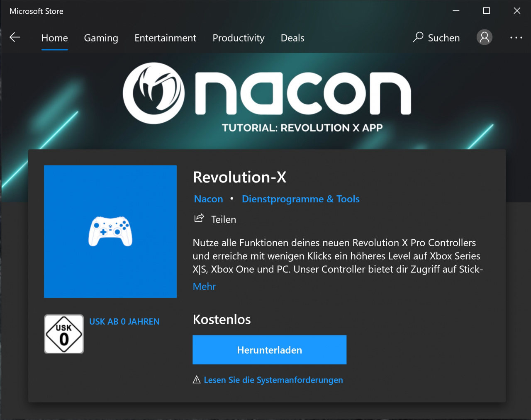This screenshot has width=531, height=420.
Task: Open the Home tab
Action: 55,38
